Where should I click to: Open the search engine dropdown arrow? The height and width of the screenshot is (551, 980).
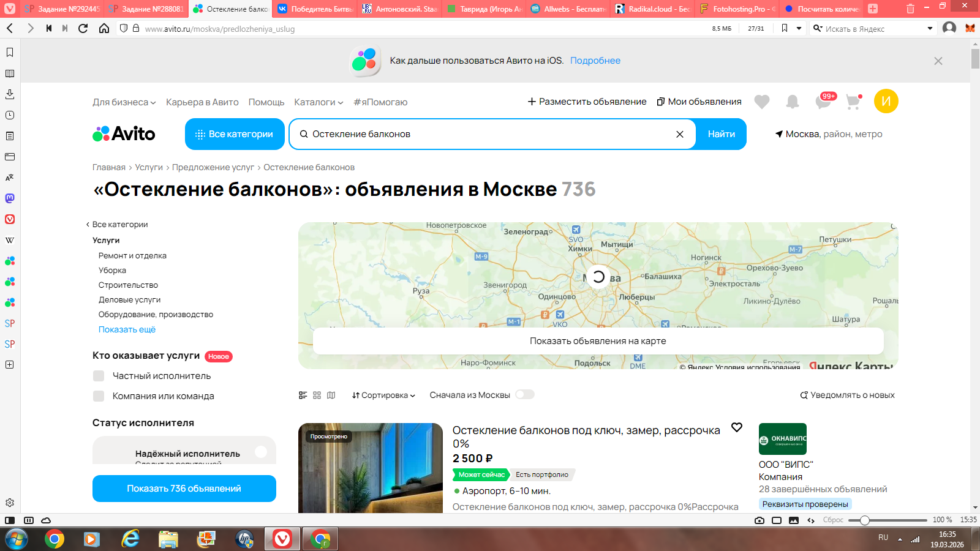tap(930, 28)
